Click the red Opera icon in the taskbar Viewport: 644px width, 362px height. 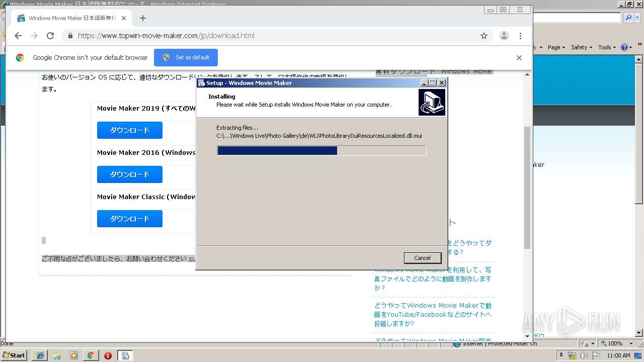point(108,355)
